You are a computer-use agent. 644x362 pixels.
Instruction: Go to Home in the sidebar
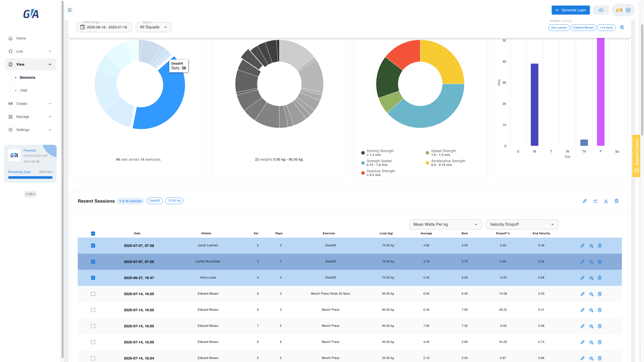(21, 38)
